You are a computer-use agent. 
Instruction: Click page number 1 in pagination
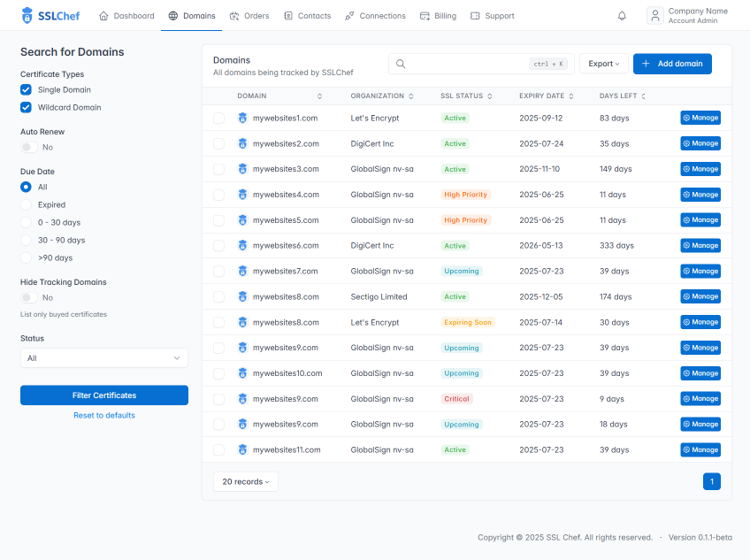point(712,481)
